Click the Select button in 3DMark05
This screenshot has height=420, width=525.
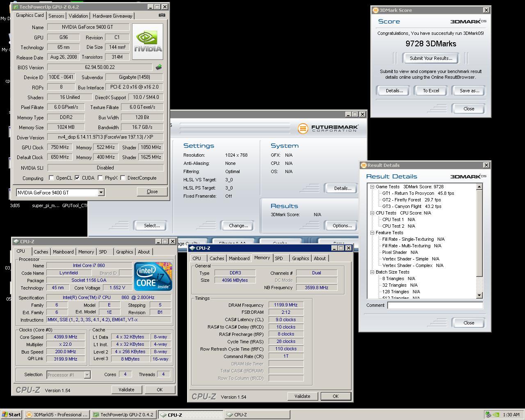151,226
